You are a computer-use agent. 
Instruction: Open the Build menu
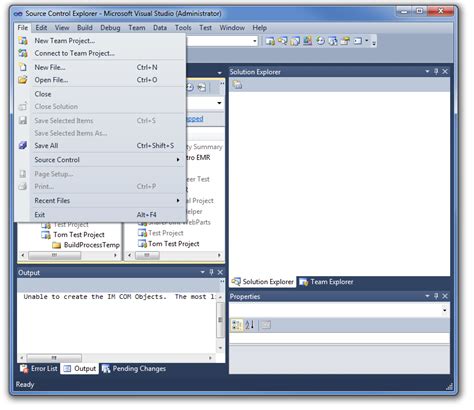[85, 28]
